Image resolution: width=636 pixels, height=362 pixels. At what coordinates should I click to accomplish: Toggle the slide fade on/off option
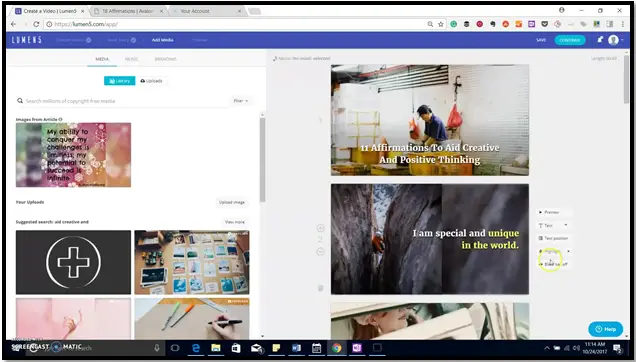(x=554, y=264)
